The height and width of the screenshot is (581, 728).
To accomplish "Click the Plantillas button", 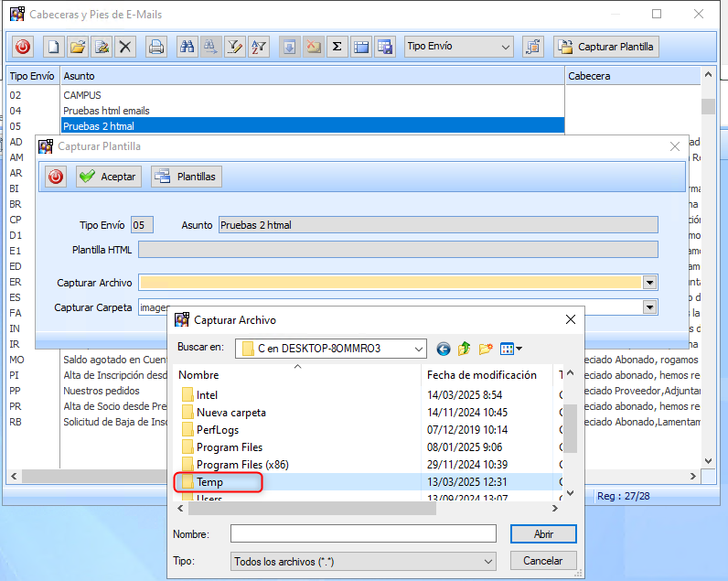I will click(187, 177).
